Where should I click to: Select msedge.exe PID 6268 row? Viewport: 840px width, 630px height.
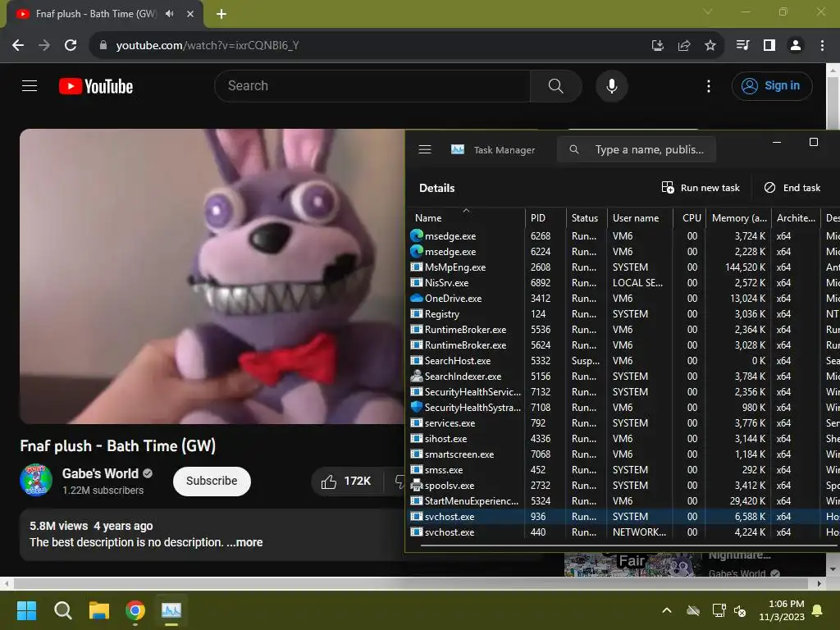tap(622, 235)
